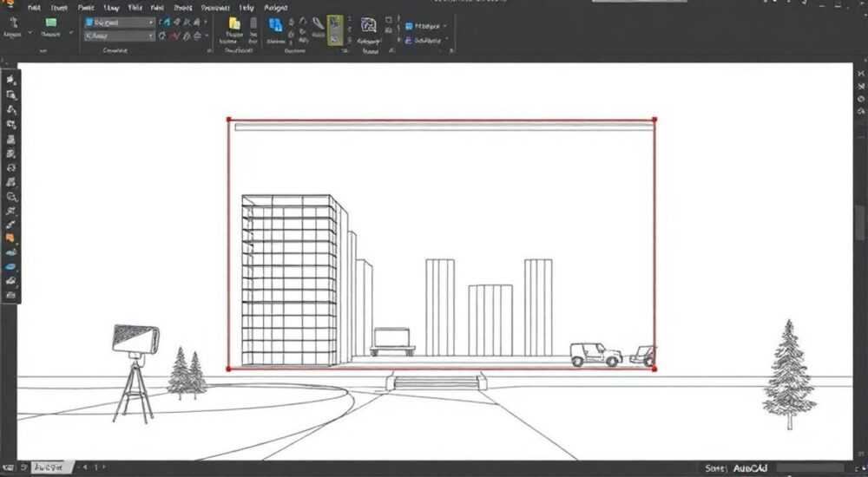
Task: Click the AutoCAd label in the status bar
Action: point(750,468)
